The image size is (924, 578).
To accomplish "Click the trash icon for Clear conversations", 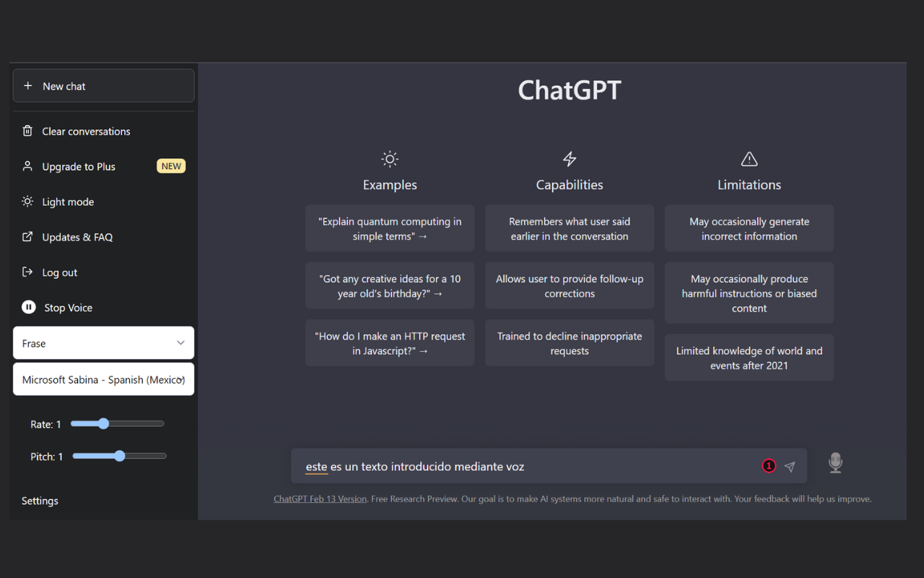I will tap(27, 131).
